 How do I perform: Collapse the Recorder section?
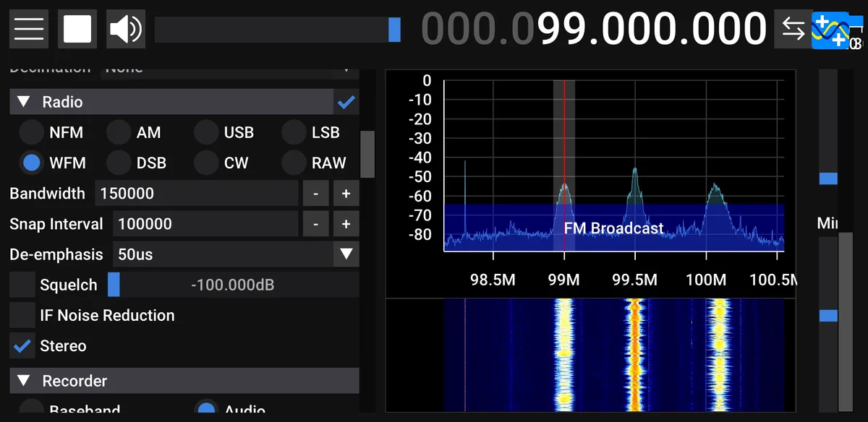[24, 381]
